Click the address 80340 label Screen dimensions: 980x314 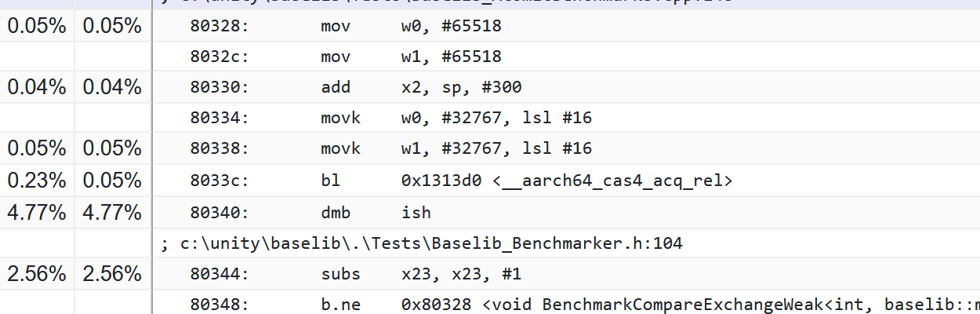coord(220,212)
